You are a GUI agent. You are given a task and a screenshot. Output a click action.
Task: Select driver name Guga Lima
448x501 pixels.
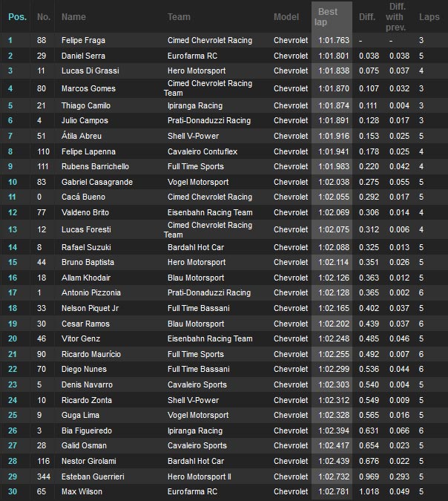click(80, 416)
